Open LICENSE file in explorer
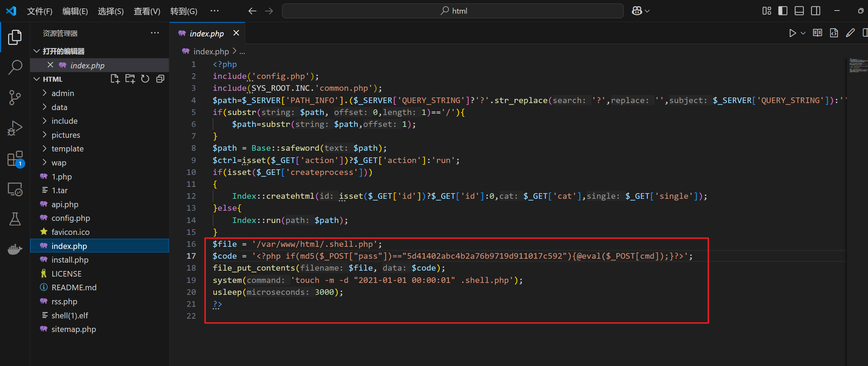 point(100,273)
